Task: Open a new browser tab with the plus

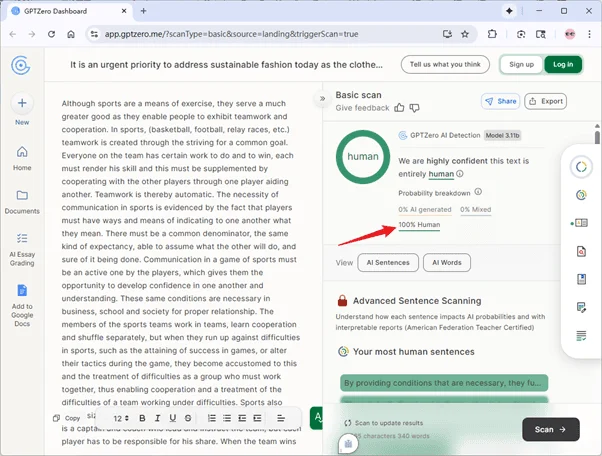Action: pyautogui.click(x=144, y=11)
